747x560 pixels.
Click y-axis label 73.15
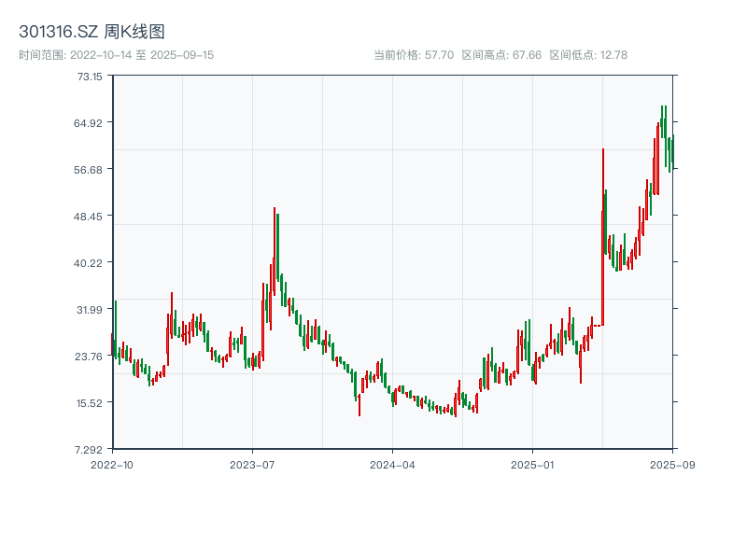pyautogui.click(x=90, y=77)
